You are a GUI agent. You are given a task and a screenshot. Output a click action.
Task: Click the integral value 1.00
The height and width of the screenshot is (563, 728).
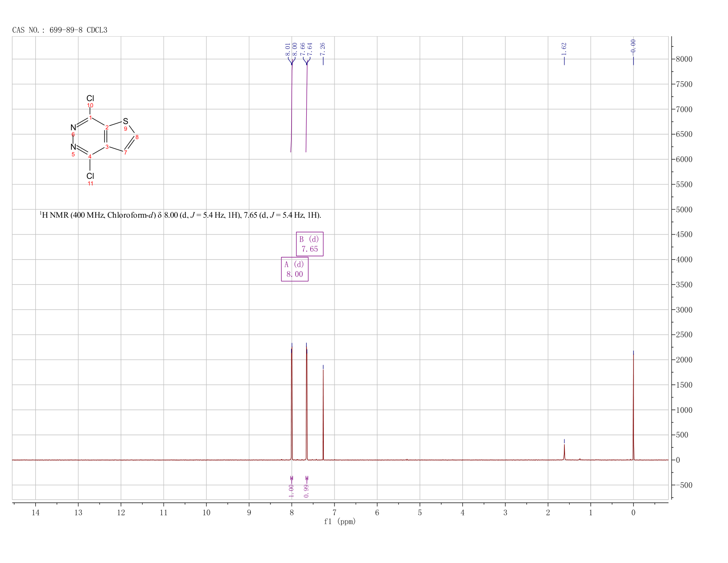(x=291, y=491)
